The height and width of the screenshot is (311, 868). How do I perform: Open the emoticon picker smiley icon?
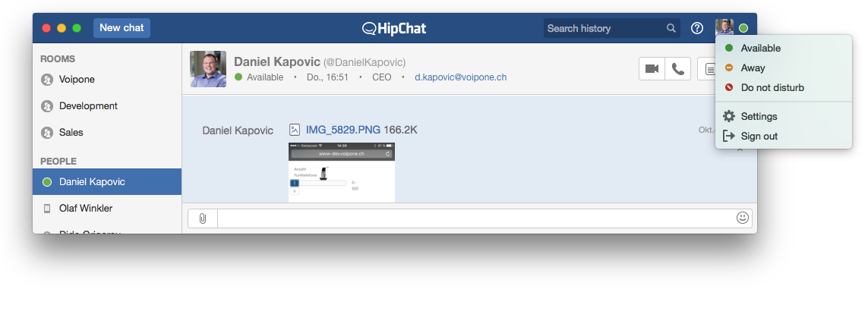click(x=743, y=218)
